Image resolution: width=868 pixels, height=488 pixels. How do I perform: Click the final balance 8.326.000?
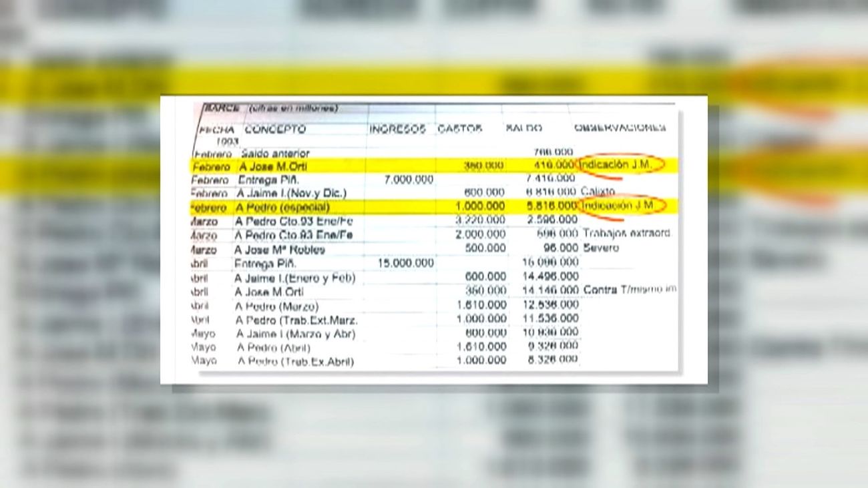(x=551, y=359)
